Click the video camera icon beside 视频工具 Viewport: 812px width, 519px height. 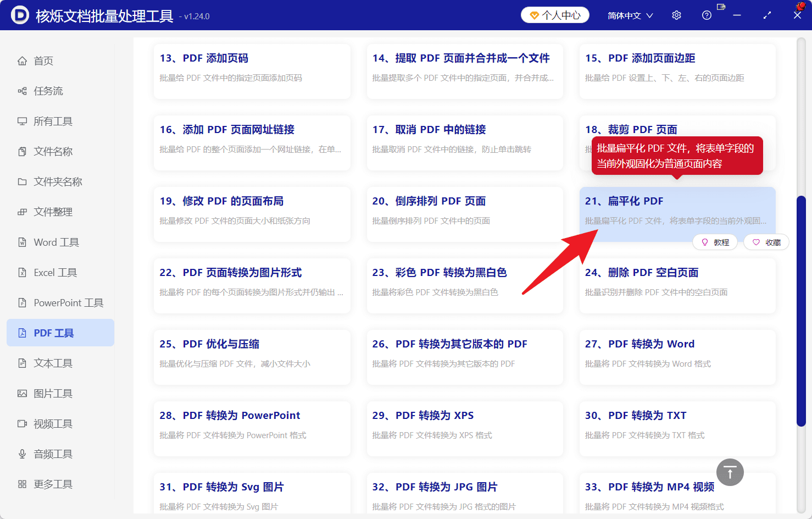click(22, 424)
